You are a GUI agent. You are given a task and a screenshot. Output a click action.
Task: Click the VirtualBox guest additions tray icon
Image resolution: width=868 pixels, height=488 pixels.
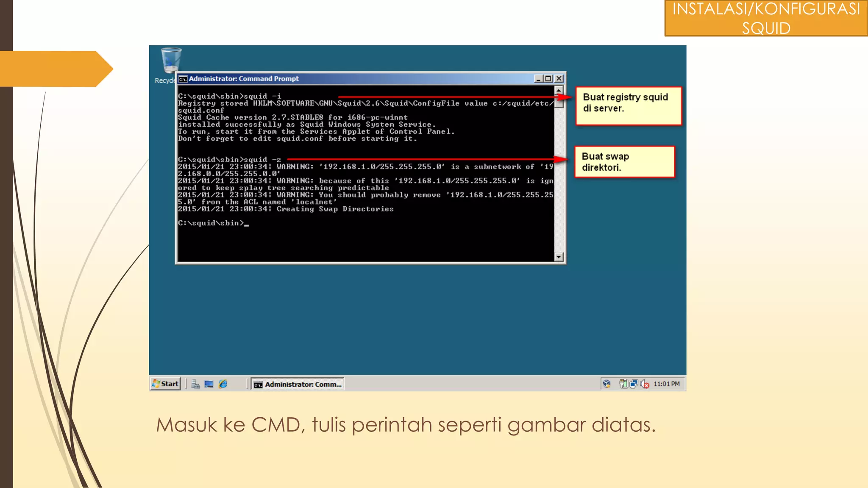pos(606,384)
